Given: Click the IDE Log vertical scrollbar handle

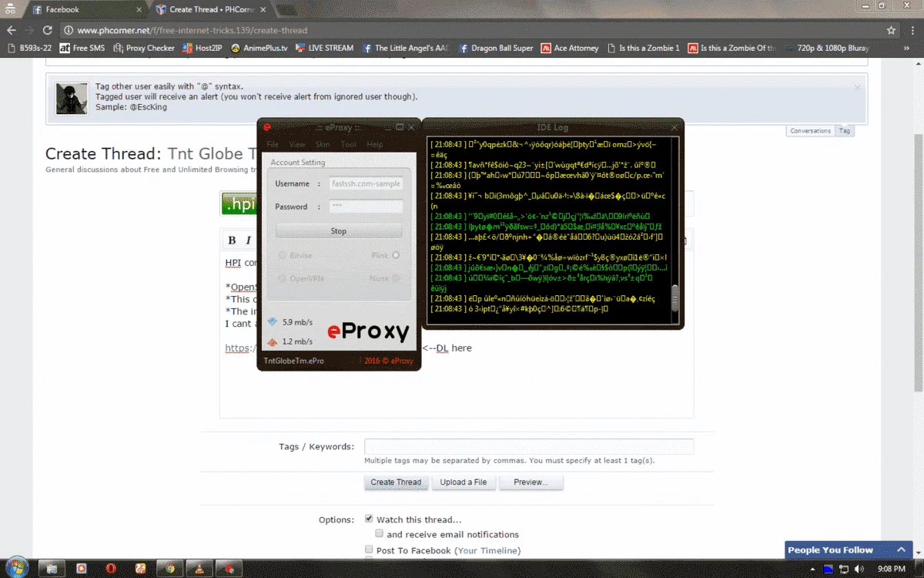Looking at the screenshot, I should (x=675, y=298).
